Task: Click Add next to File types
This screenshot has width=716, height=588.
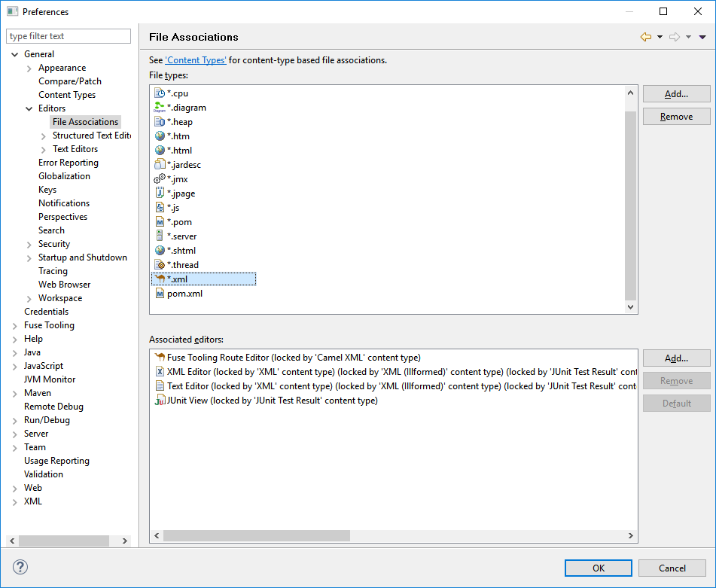Action: pyautogui.click(x=676, y=94)
